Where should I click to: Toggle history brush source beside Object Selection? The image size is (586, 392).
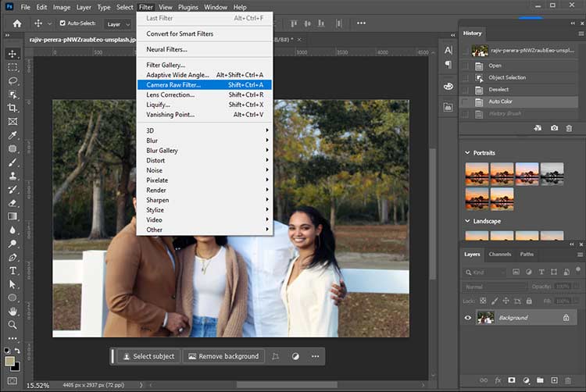click(466, 78)
